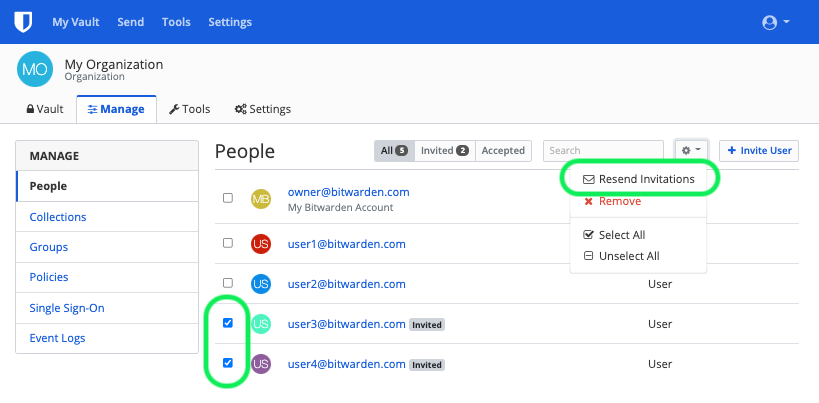Switch to the Invited filter
The width and height of the screenshot is (819, 403).
[x=444, y=150]
